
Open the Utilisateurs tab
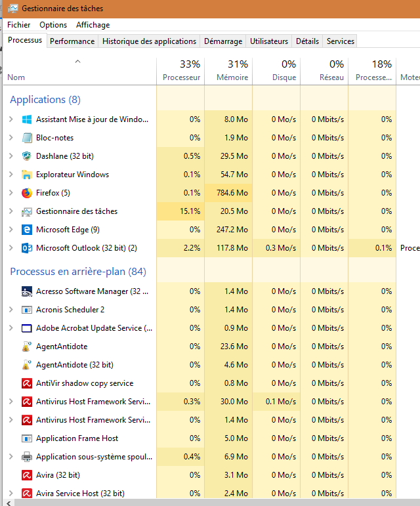tap(269, 41)
